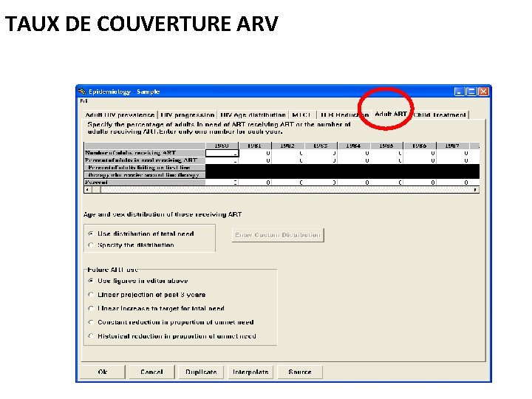
Task: Confirm with the Ok button
Action: click(103, 372)
